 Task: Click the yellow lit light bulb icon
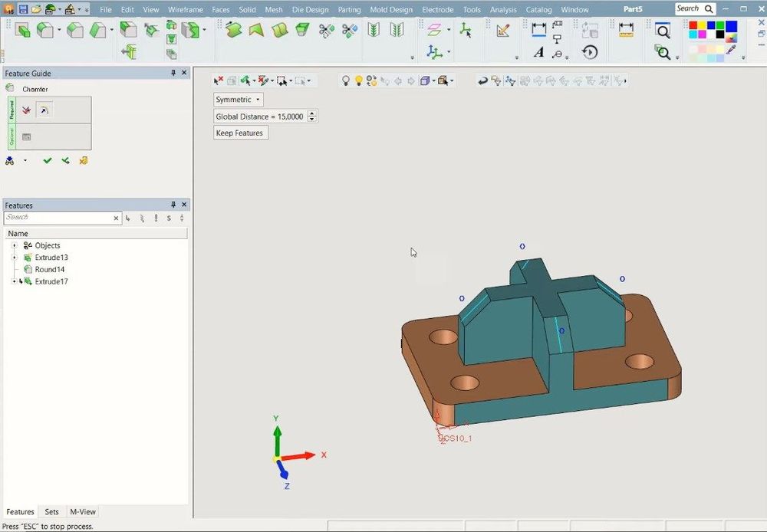pyautogui.click(x=358, y=80)
